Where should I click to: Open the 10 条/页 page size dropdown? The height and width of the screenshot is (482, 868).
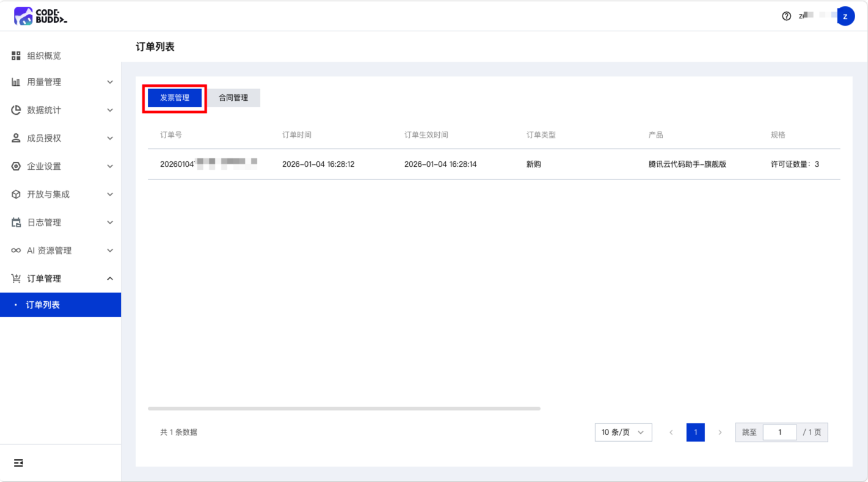[623, 433]
